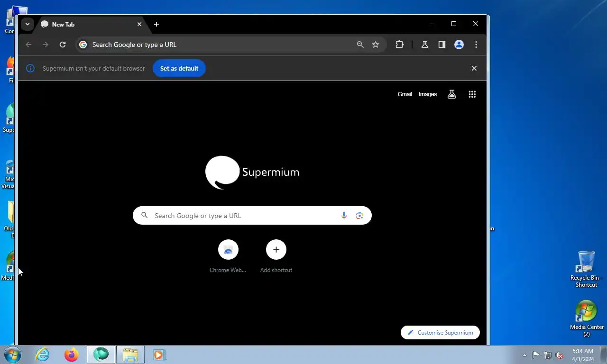Open the Windows Start menu
The image size is (607, 364).
tap(13, 355)
